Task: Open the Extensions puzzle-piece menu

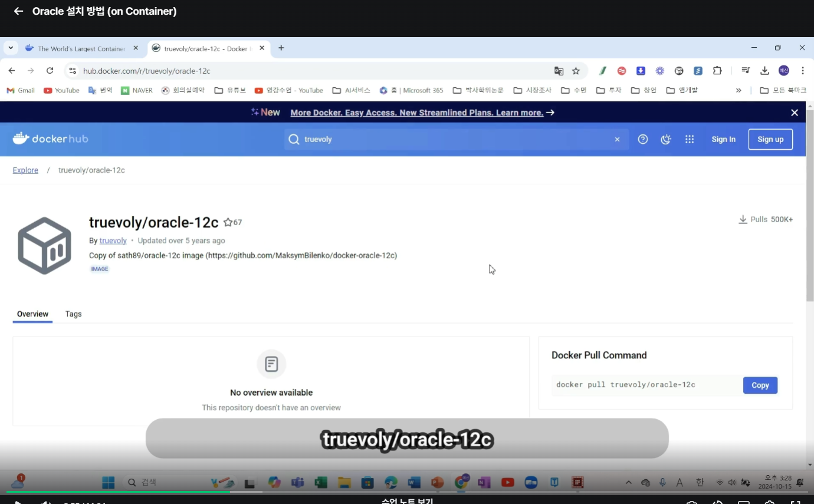Action: point(717,71)
